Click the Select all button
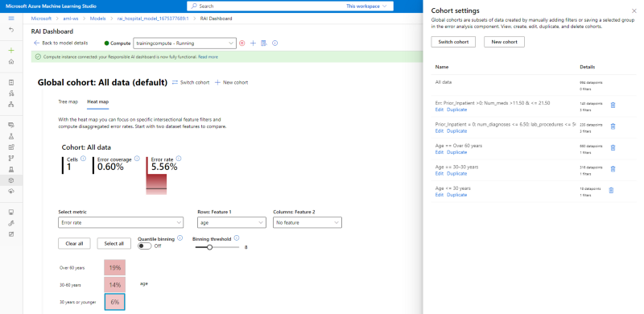 click(x=114, y=243)
